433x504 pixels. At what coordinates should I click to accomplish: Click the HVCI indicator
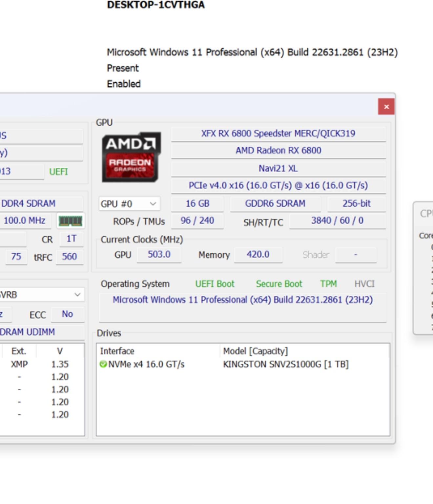(364, 284)
